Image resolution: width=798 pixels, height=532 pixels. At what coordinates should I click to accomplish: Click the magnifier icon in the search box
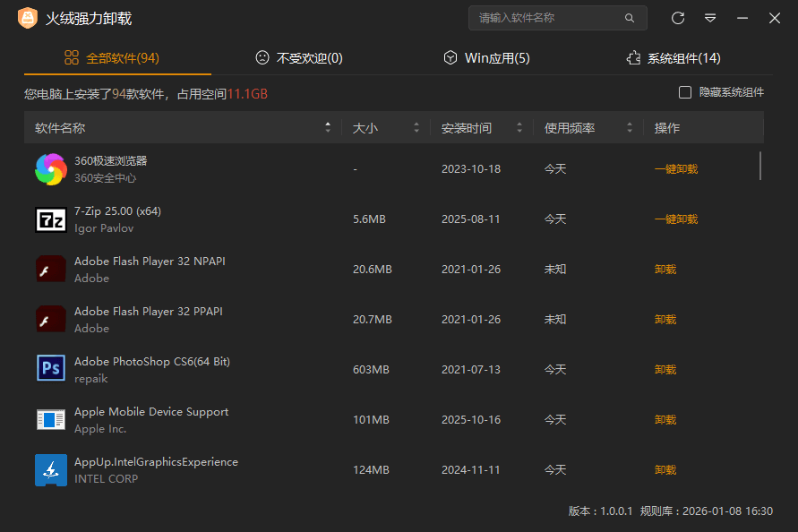(x=630, y=18)
